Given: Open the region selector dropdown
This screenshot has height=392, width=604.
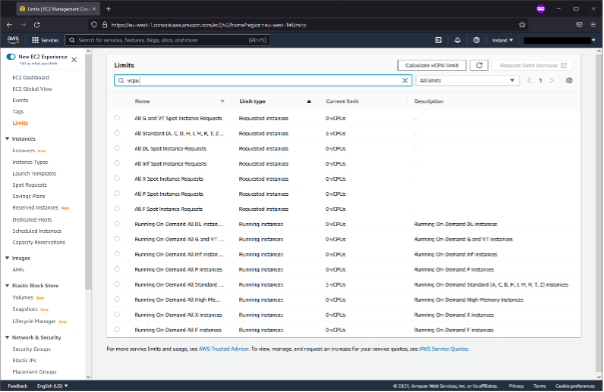Looking at the screenshot, I should [502, 40].
